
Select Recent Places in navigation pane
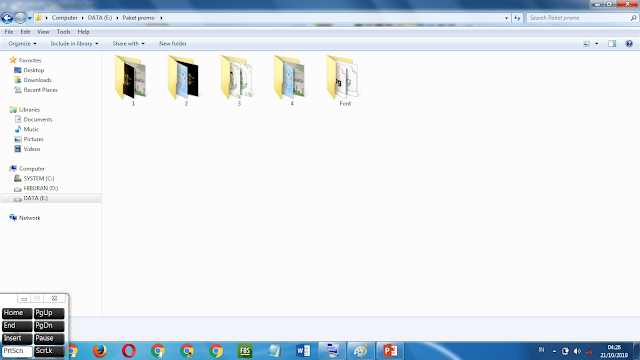pos(36,90)
